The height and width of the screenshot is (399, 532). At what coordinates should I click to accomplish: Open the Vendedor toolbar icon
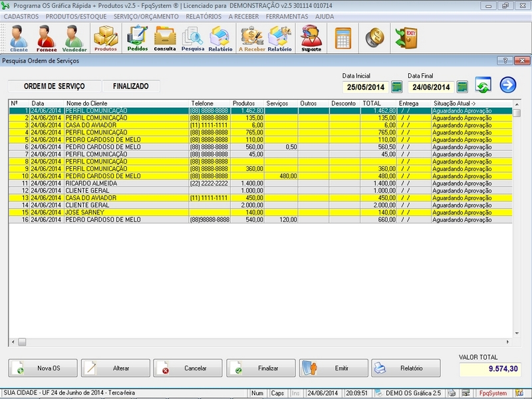74,38
